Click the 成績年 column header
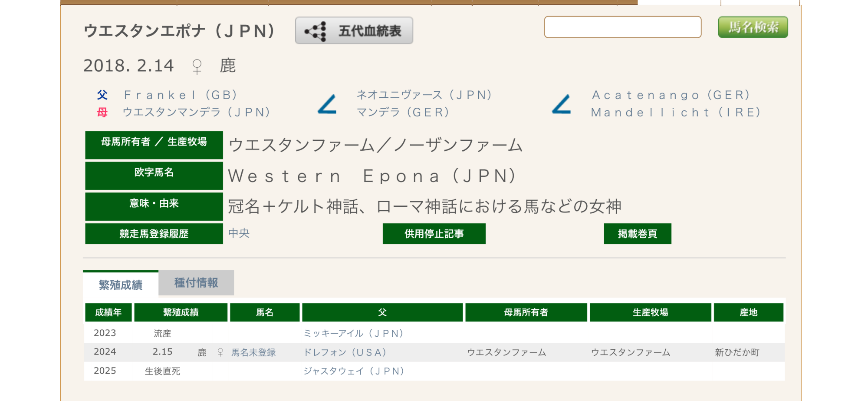 (x=108, y=312)
